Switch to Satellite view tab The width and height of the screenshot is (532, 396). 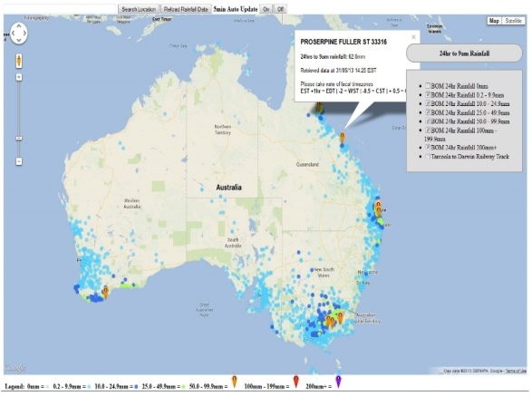click(x=513, y=21)
